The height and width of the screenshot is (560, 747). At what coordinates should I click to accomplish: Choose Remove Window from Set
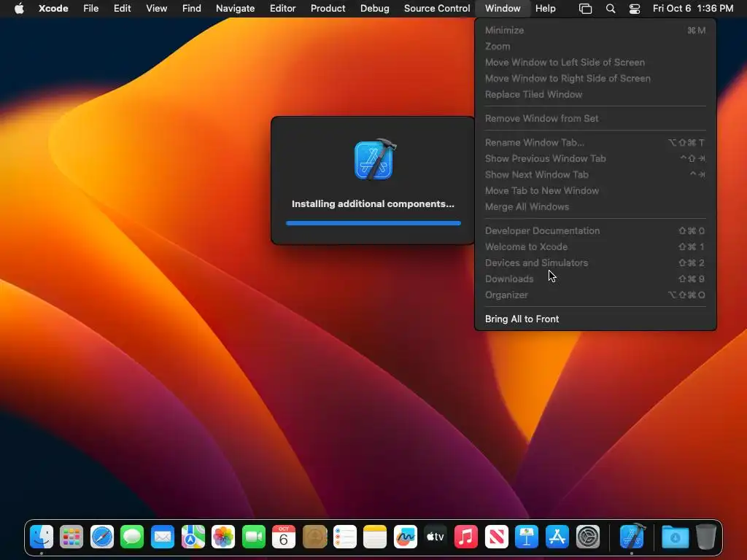(x=595, y=119)
